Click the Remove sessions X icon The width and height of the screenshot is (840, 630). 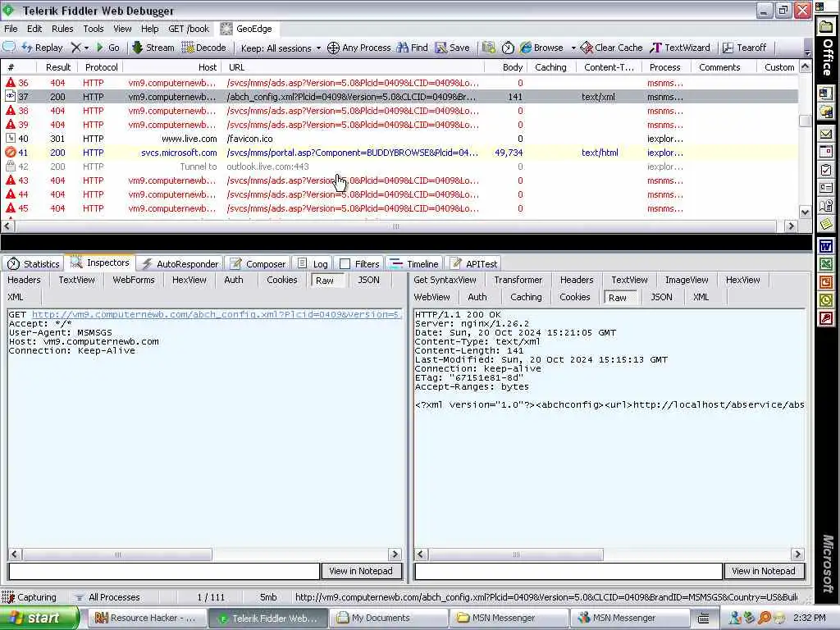[75, 48]
